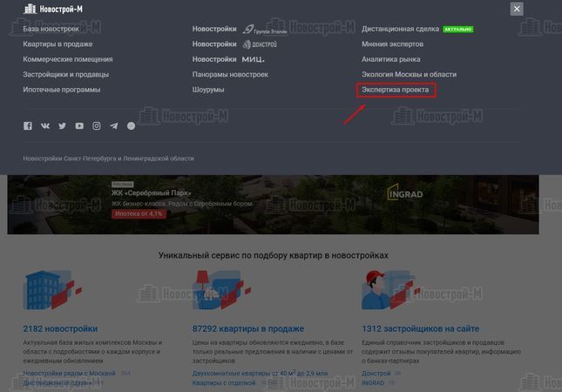
Task: Open "Дистанционная сделка" menu link
Action: (401, 29)
